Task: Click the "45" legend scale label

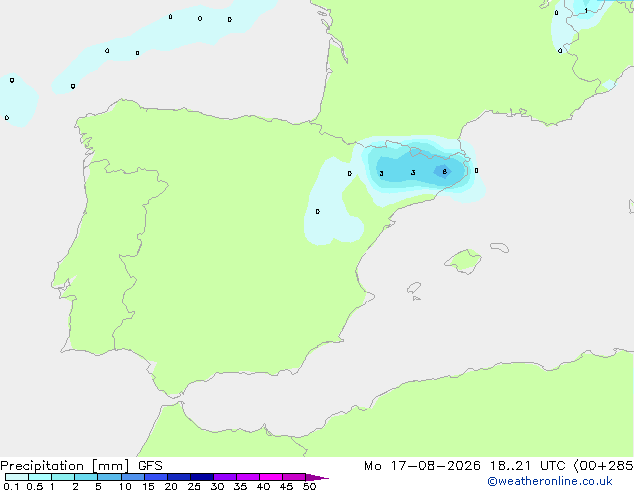Action: click(x=286, y=486)
